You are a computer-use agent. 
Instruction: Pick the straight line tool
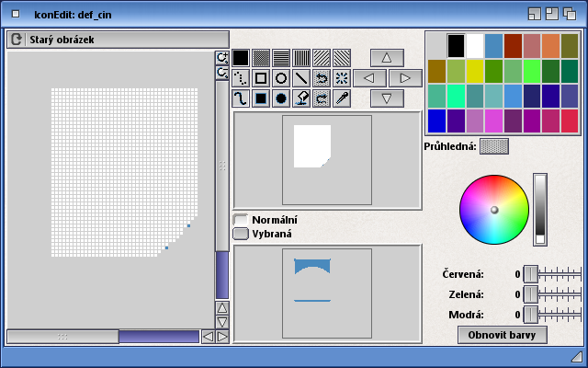tap(300, 78)
